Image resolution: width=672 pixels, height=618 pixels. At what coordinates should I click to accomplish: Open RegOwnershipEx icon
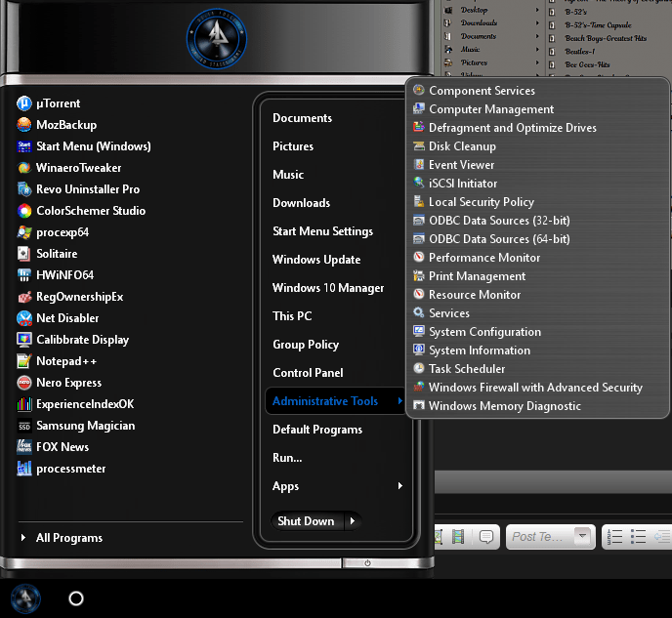tap(24, 297)
